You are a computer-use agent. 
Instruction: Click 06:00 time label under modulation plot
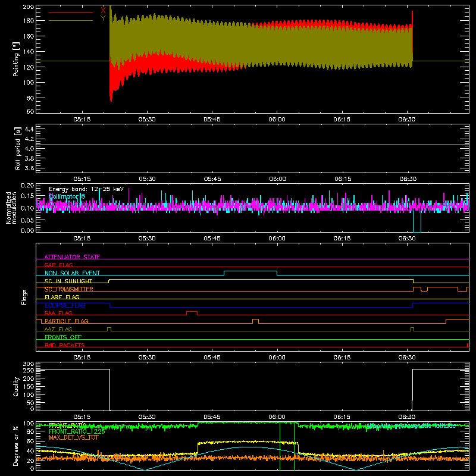pos(277,239)
